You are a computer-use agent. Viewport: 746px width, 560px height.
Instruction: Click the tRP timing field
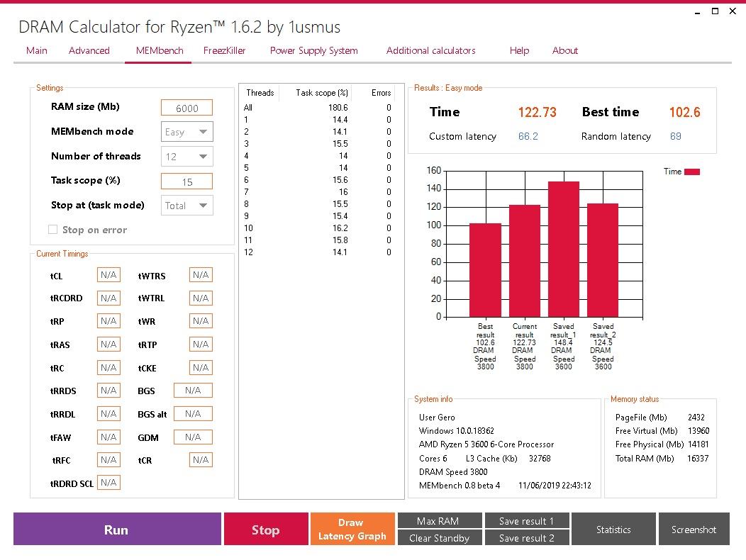tap(108, 321)
